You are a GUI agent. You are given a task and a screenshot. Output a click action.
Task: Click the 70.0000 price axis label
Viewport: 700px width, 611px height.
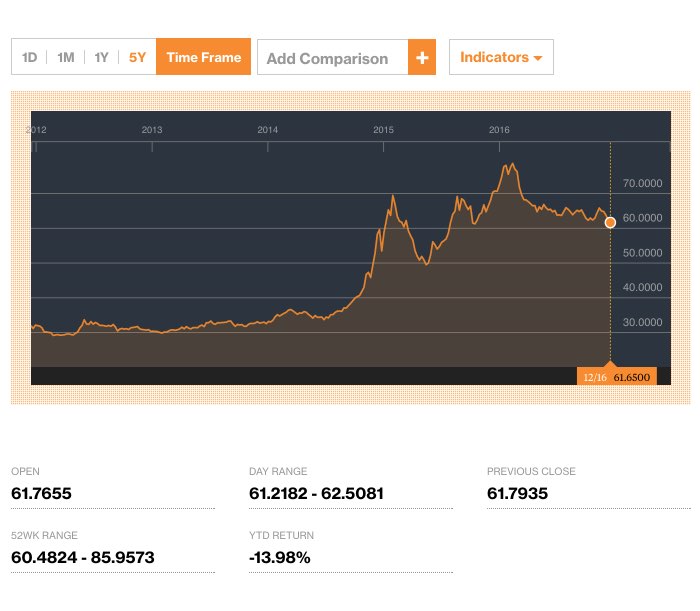click(x=642, y=183)
